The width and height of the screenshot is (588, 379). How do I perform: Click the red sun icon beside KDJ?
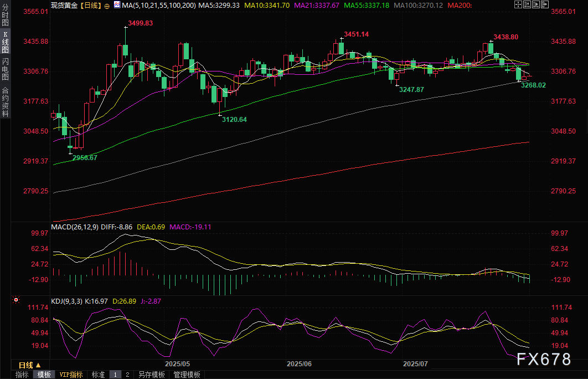16,300
